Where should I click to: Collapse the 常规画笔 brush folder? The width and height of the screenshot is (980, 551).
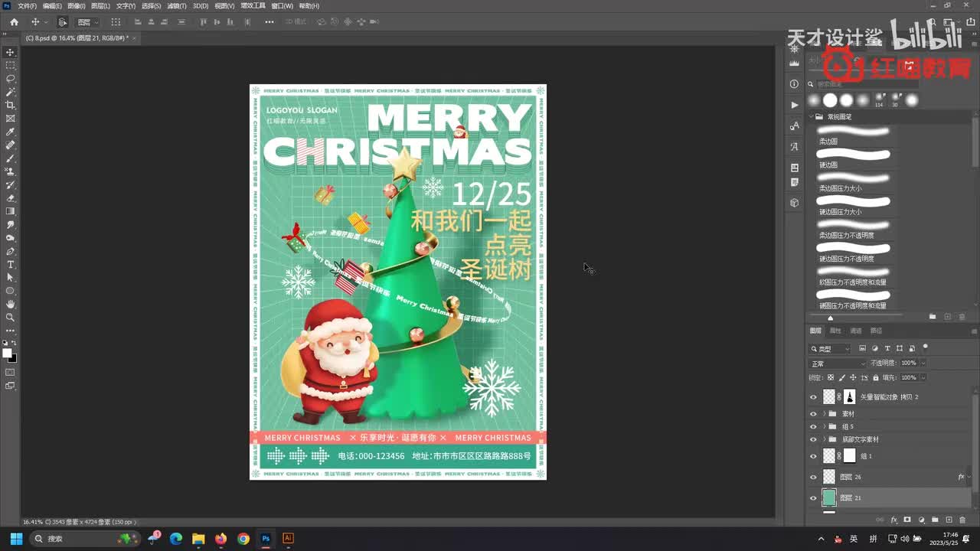click(x=811, y=117)
